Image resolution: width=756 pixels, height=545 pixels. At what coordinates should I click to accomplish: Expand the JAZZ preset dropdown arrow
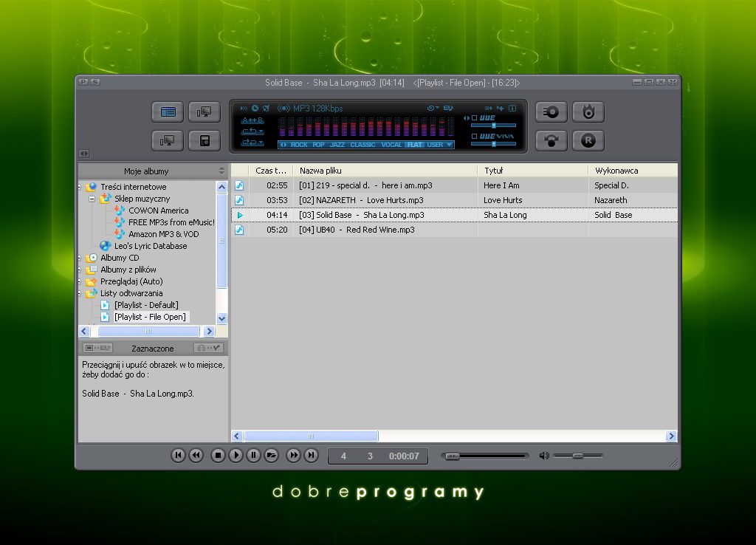point(449,143)
